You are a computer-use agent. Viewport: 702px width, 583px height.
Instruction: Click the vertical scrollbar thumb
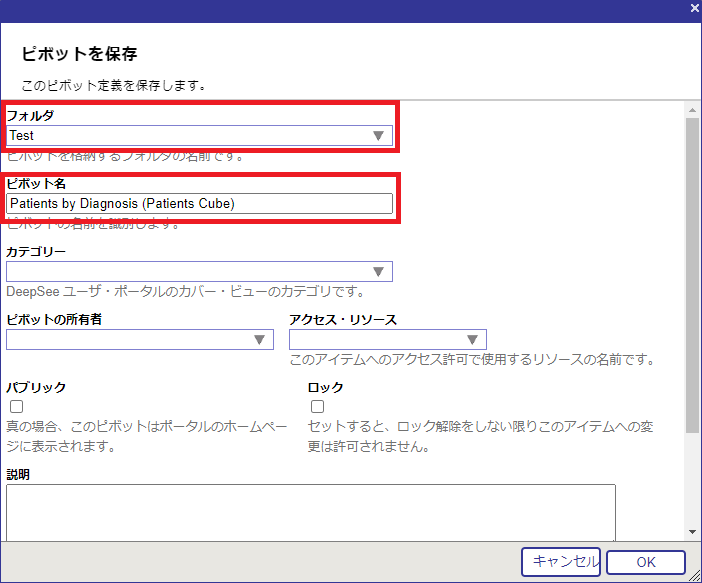point(692,270)
